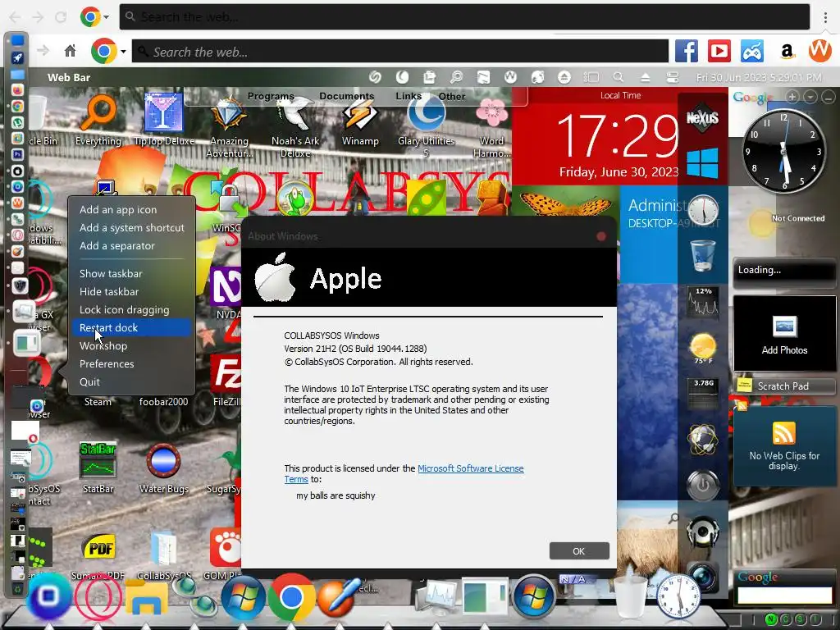The height and width of the screenshot is (630, 840).
Task: Open Google Chrome in bottom dock
Action: pos(291,596)
